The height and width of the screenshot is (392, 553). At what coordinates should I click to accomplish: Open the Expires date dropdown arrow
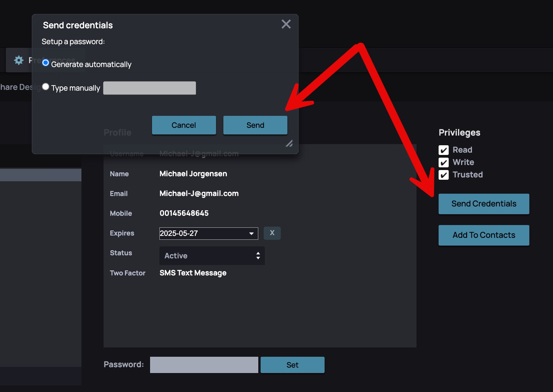[251, 234]
